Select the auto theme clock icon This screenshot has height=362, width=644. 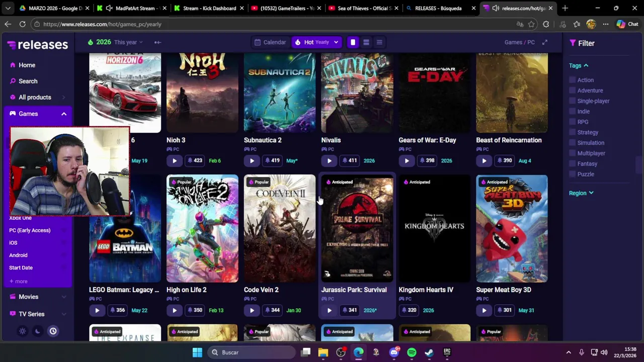click(53, 331)
